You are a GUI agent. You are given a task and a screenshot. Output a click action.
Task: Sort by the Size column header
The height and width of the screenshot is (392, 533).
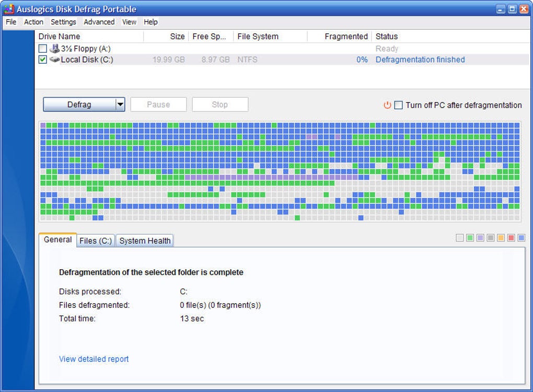166,37
